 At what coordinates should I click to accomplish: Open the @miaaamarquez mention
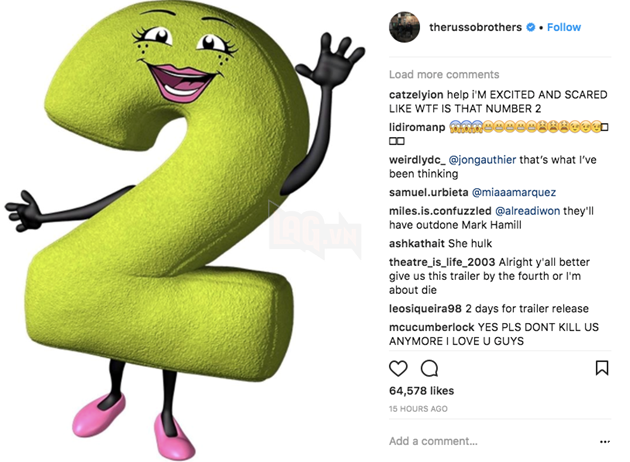[x=514, y=192]
